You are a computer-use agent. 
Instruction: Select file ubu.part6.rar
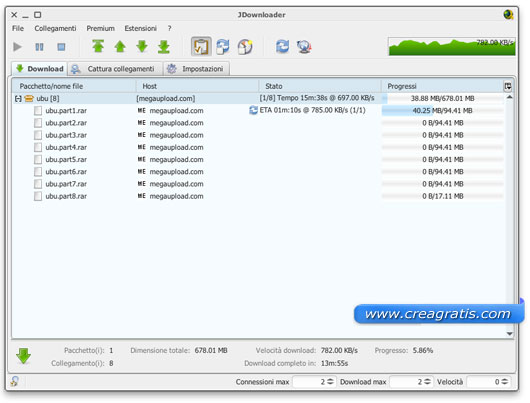pos(66,171)
